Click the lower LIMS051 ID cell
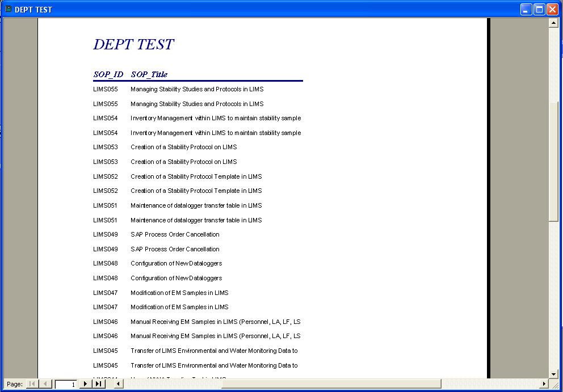 pos(105,220)
